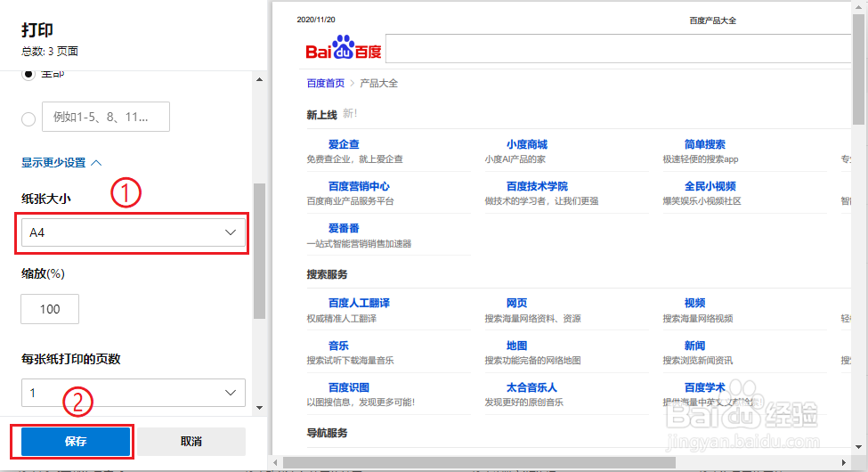This screenshot has height=472, width=868.
Task: Click the settings panel vertical scrollbar thumb
Action: (x=259, y=251)
